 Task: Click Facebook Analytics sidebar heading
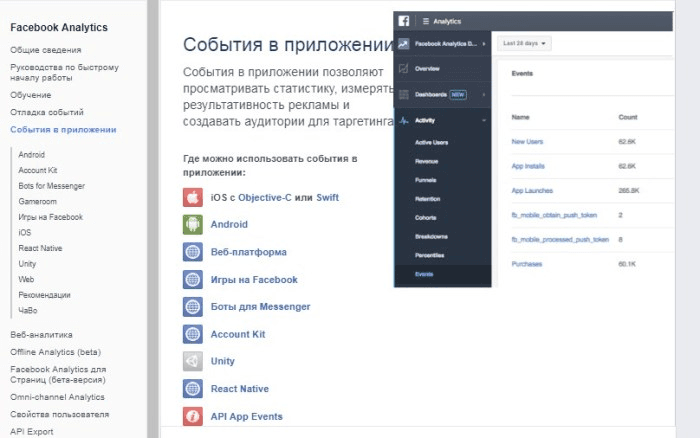click(59, 27)
